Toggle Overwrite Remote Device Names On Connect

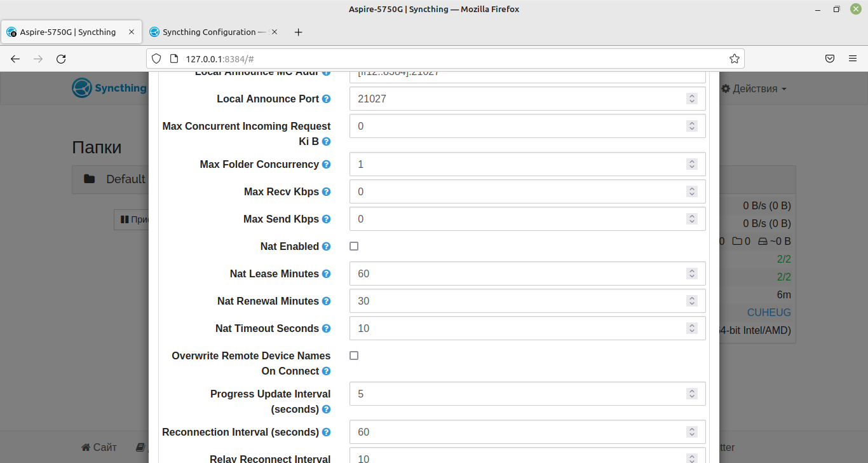(x=354, y=356)
